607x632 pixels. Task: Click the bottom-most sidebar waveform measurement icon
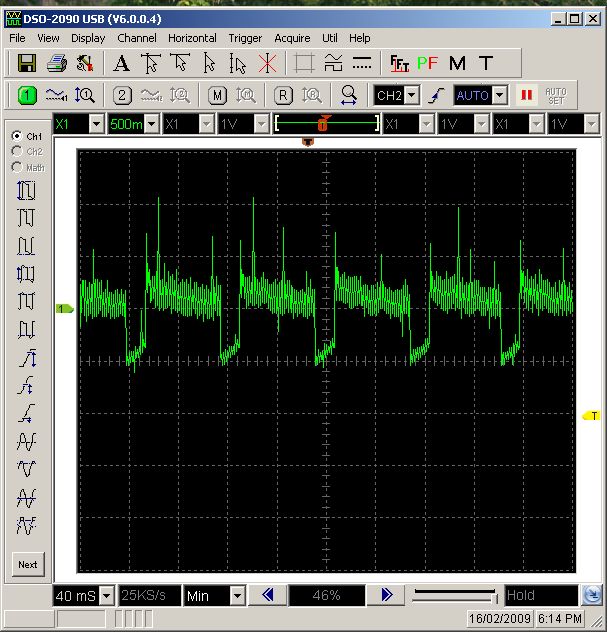[27, 526]
